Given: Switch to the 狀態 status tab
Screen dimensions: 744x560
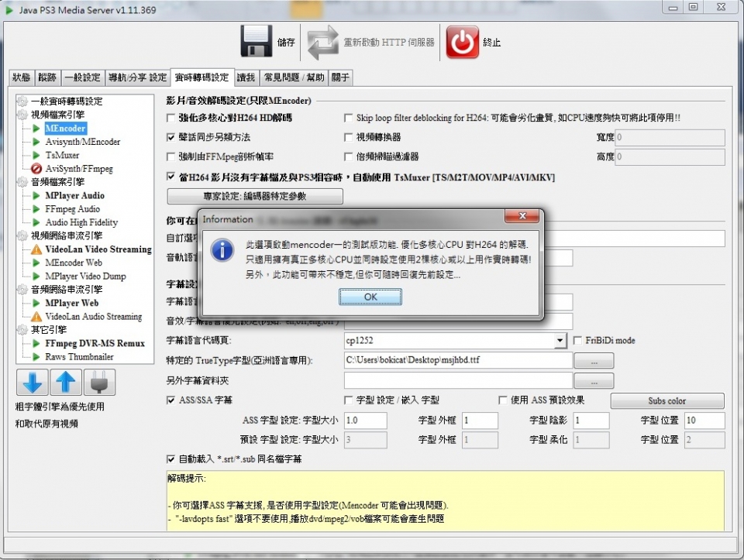Looking at the screenshot, I should point(22,77).
